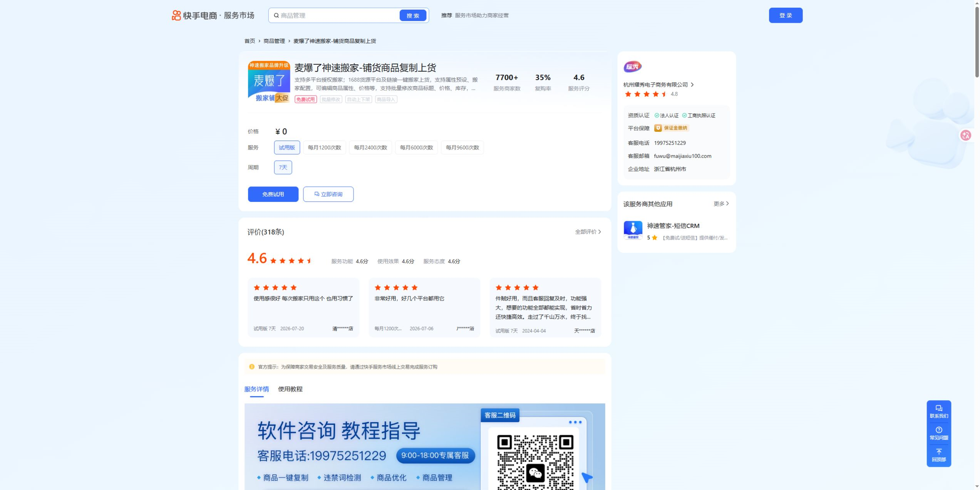
Task: Click the 9:00-18:00专属客服 banner badge
Action: [435, 455]
